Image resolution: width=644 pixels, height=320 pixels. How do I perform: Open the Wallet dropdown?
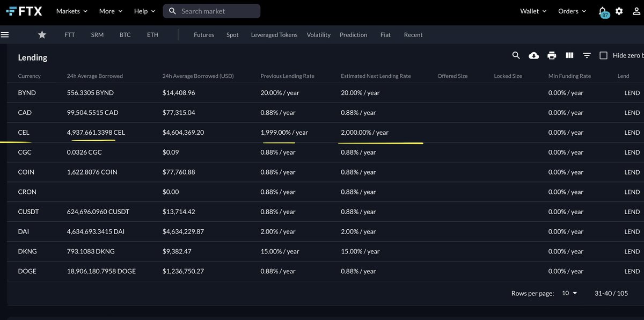[533, 11]
